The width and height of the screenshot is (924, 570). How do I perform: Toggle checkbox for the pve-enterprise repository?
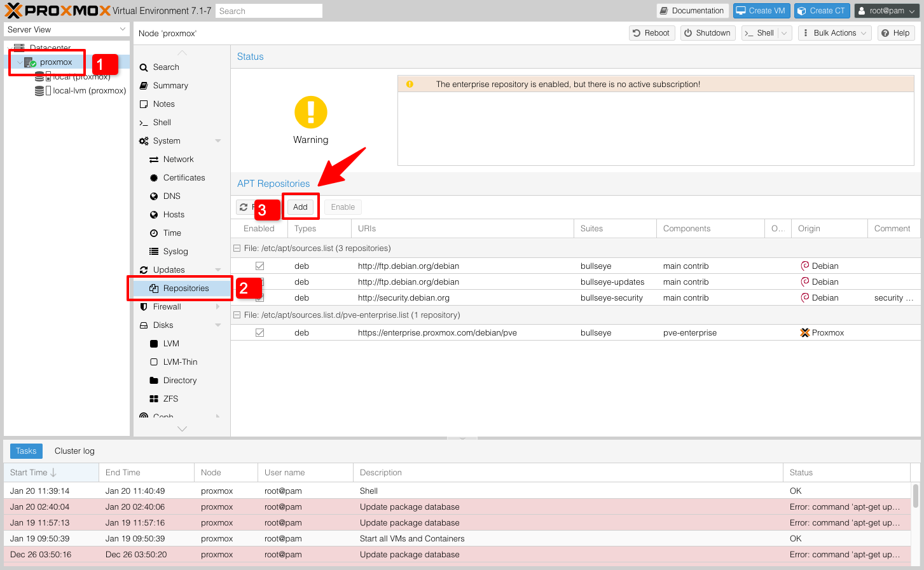[259, 333]
